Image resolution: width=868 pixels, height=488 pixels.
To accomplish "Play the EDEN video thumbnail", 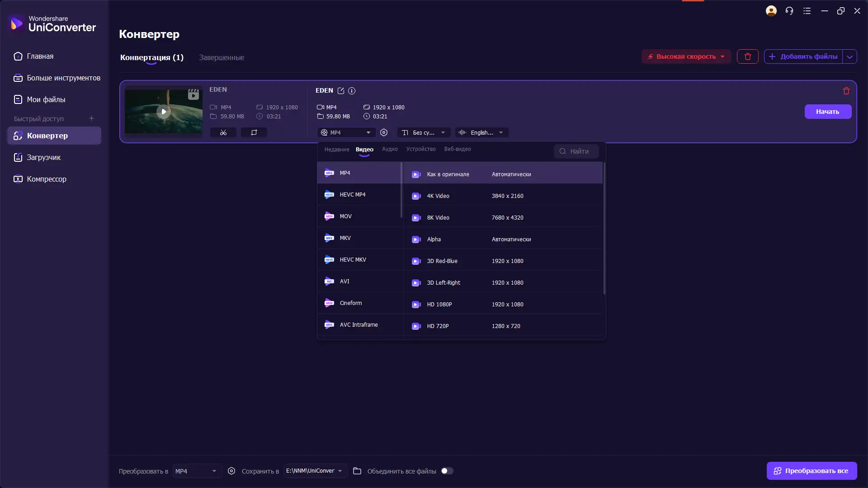I will (163, 111).
